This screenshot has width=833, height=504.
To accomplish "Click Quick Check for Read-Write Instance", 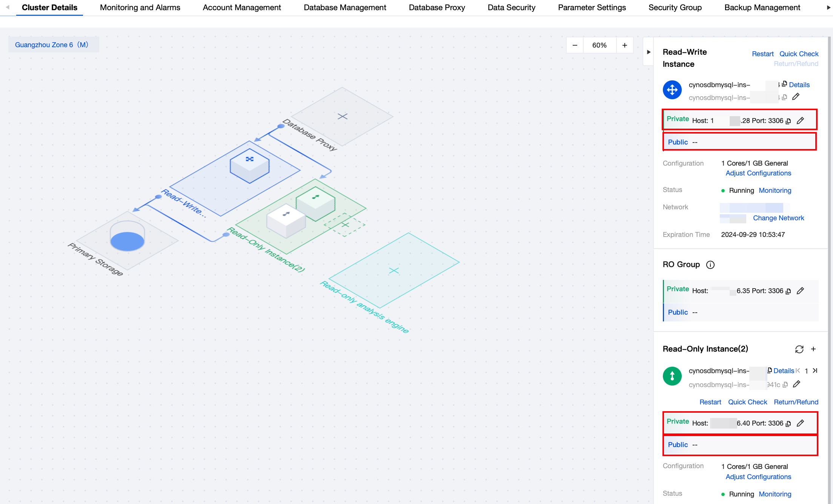I will click(799, 54).
